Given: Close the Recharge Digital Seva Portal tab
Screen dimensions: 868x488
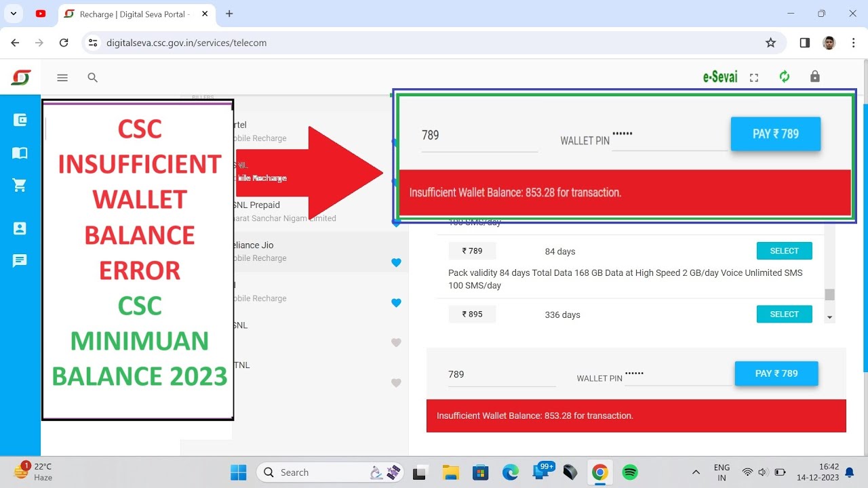Looking at the screenshot, I should (204, 14).
